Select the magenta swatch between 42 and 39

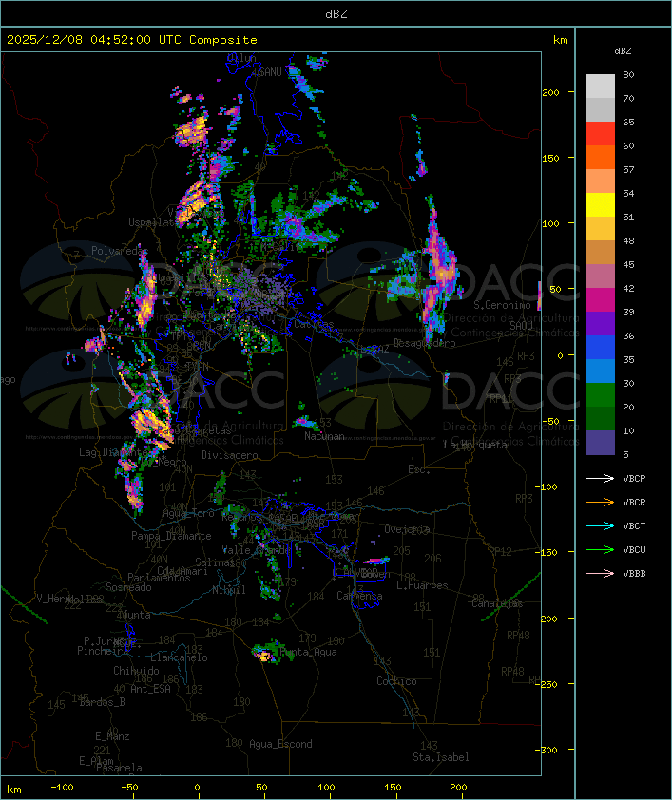point(600,299)
